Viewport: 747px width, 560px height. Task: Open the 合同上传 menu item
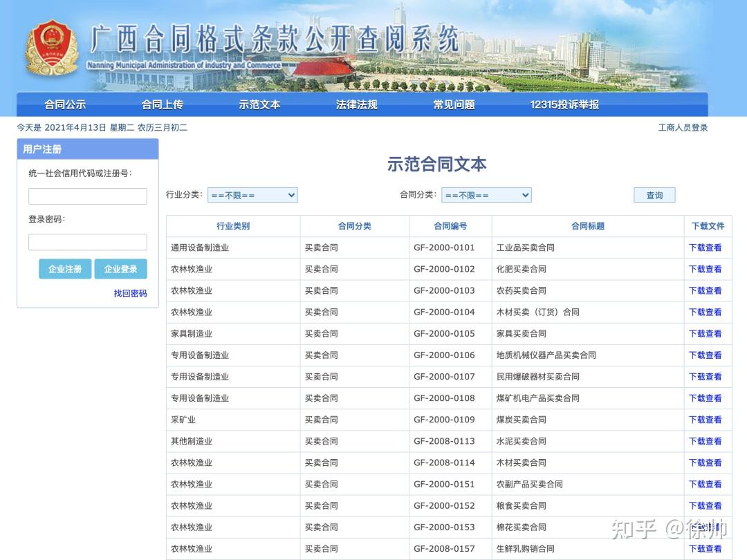click(161, 104)
